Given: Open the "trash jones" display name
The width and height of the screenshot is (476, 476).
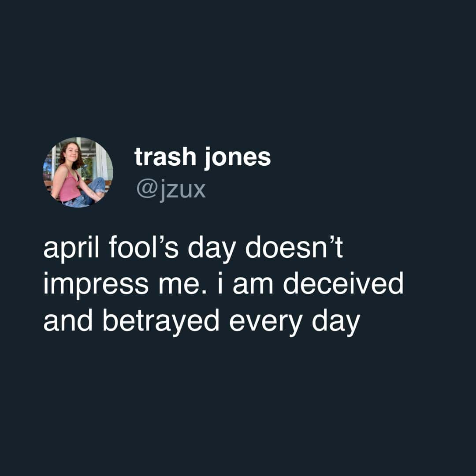Looking at the screenshot, I should click(203, 157).
